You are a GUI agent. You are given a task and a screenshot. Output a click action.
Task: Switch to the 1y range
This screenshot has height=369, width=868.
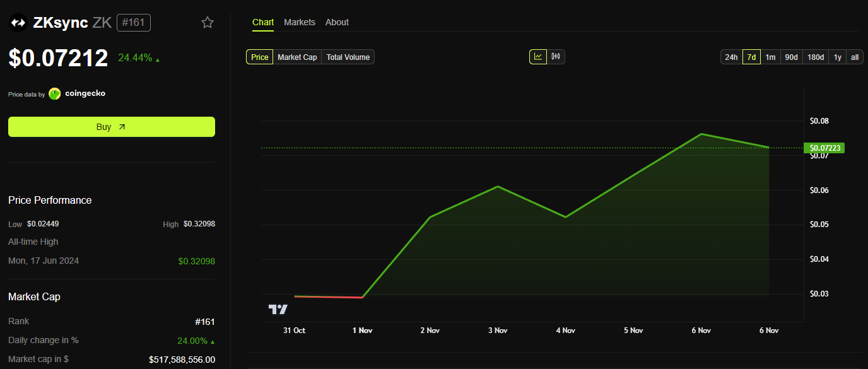tap(837, 57)
